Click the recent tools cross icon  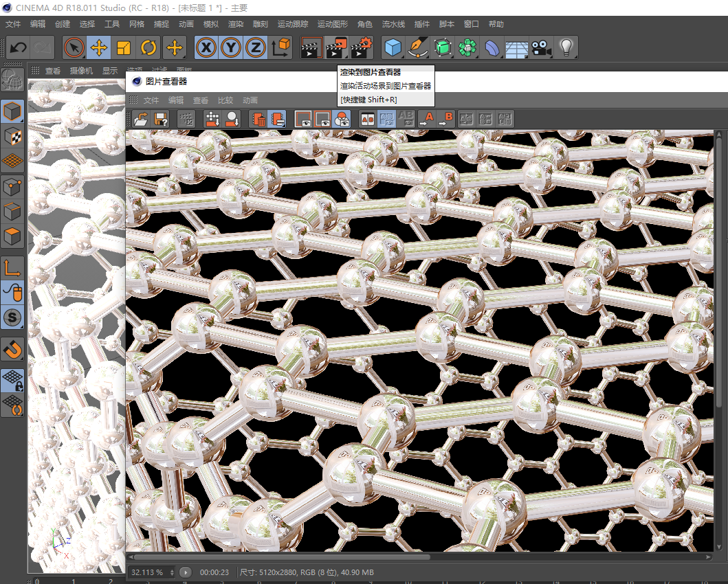pyautogui.click(x=175, y=47)
